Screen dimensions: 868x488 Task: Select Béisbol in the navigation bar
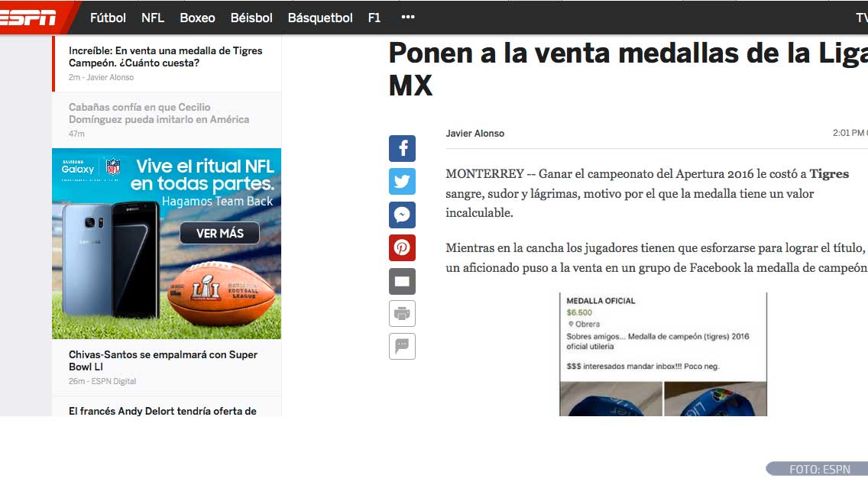click(251, 18)
